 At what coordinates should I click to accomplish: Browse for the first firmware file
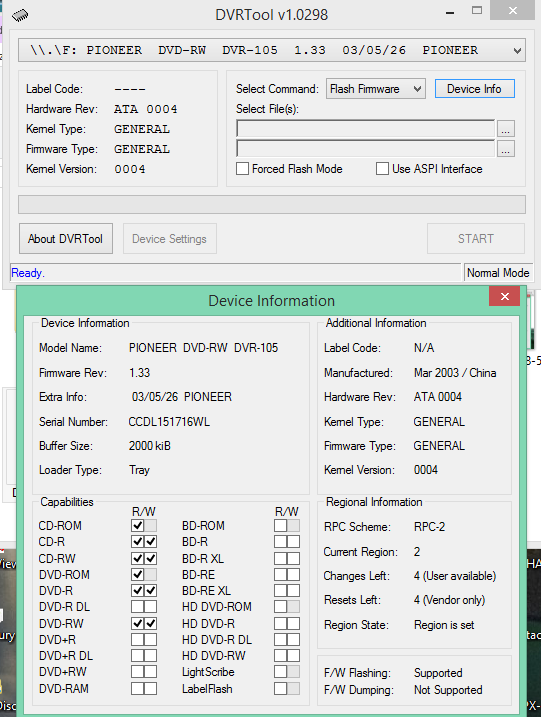[x=505, y=129]
